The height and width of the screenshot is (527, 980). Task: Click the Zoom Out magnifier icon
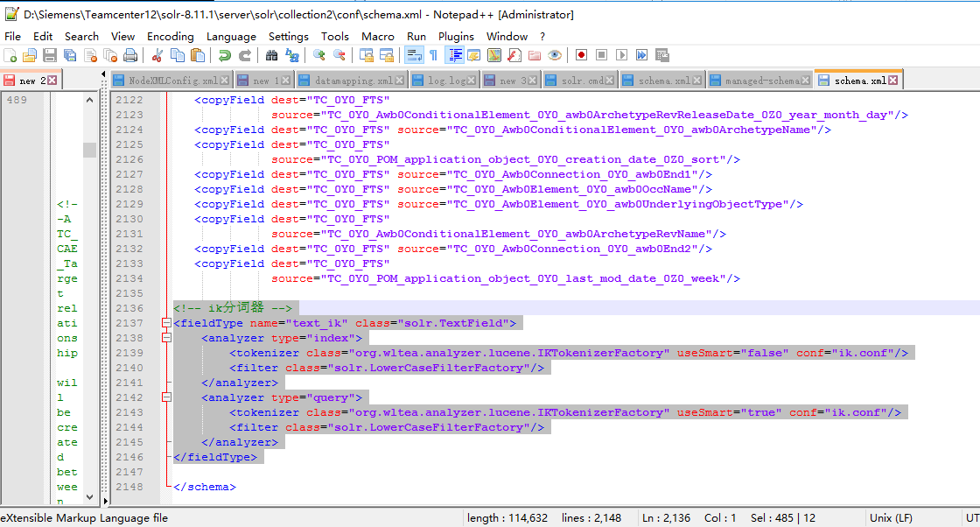click(339, 56)
